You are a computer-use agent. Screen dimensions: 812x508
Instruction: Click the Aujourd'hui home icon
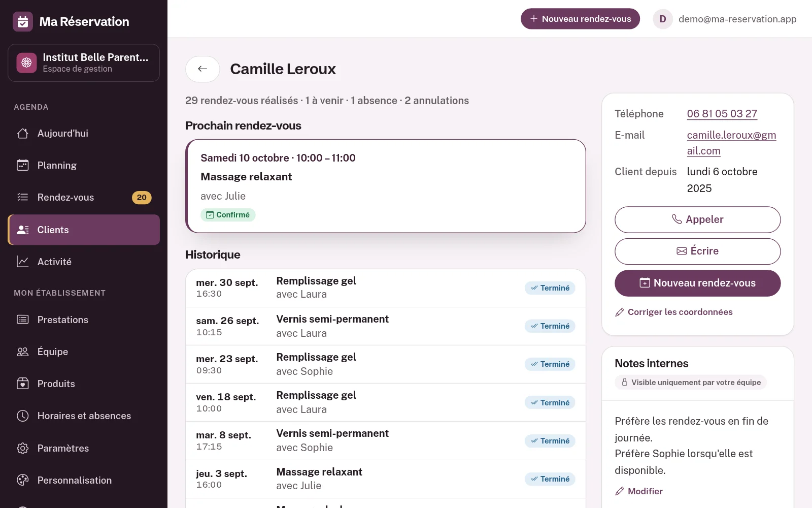coord(23,133)
